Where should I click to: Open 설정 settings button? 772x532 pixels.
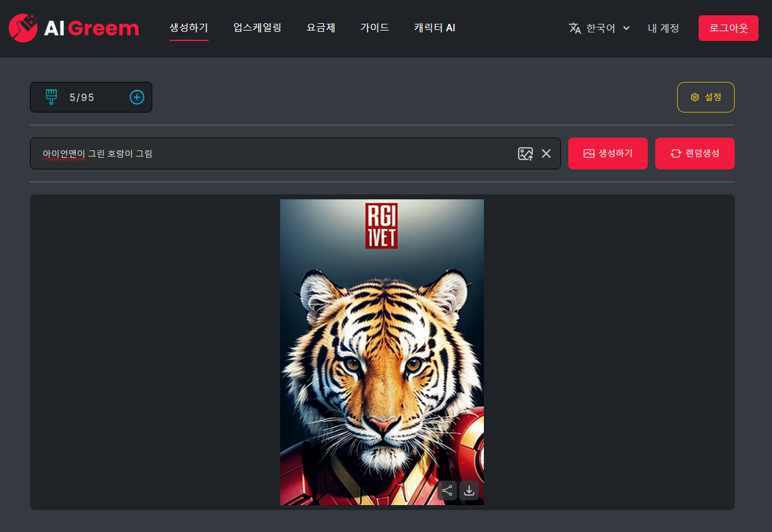[706, 97]
